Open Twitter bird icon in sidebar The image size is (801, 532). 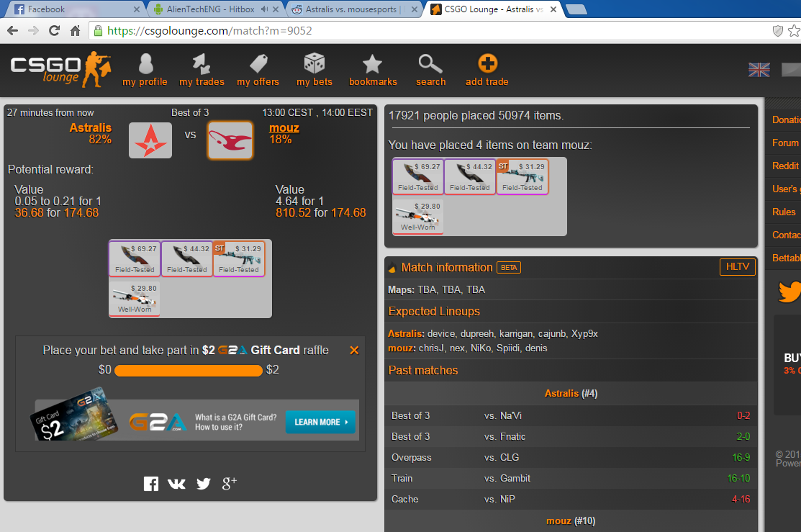tap(789, 292)
